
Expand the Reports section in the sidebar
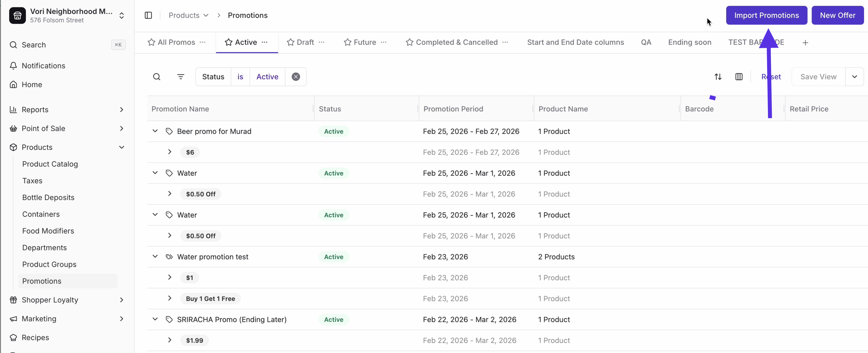point(122,110)
